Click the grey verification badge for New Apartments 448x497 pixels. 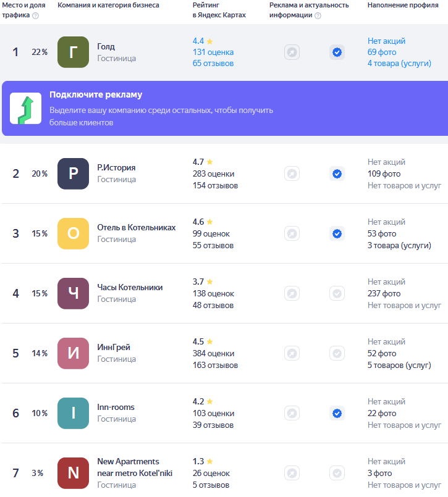(337, 473)
